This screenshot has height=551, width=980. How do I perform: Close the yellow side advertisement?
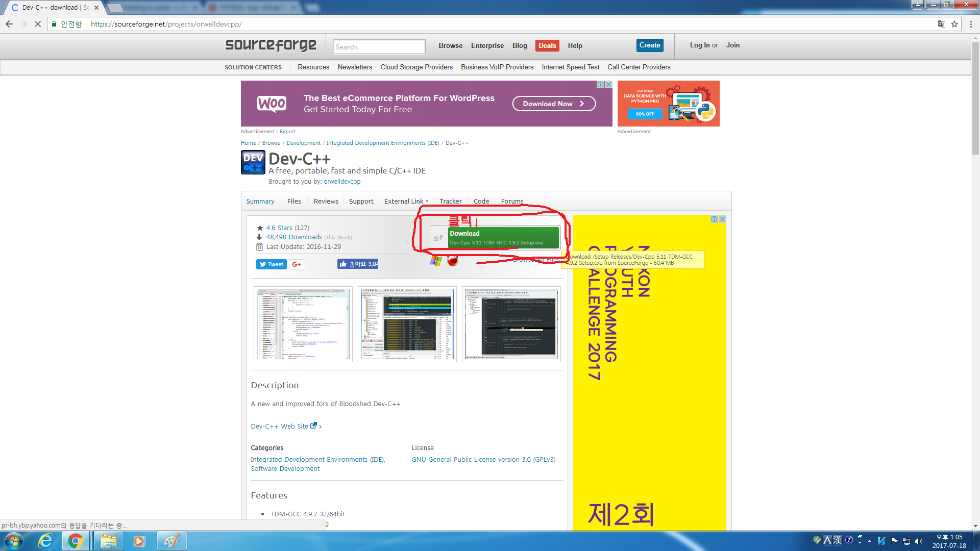coord(722,219)
